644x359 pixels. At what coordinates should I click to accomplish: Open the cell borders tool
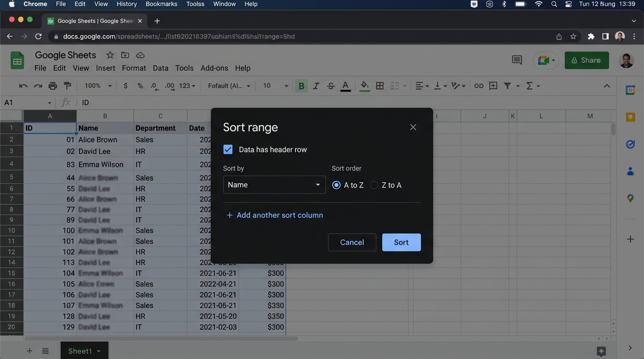tap(380, 86)
